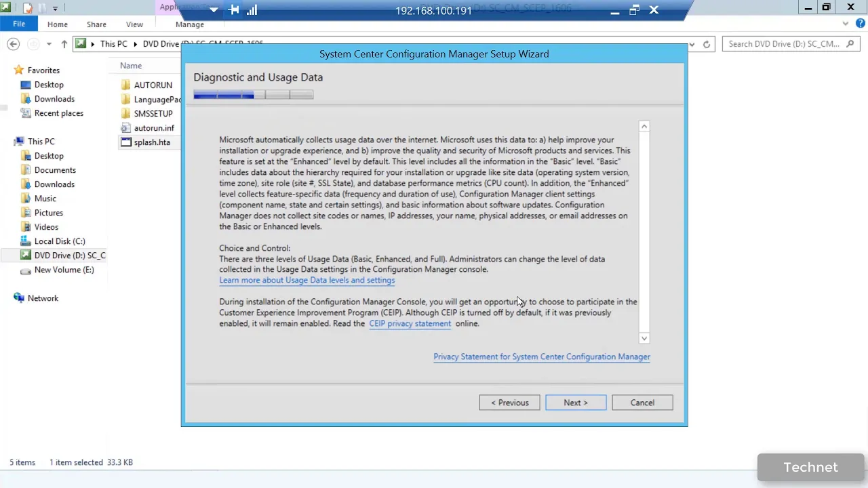Screen dimensions: 868x488
Task: Switch to the View ribbon tab
Action: pos(134,24)
